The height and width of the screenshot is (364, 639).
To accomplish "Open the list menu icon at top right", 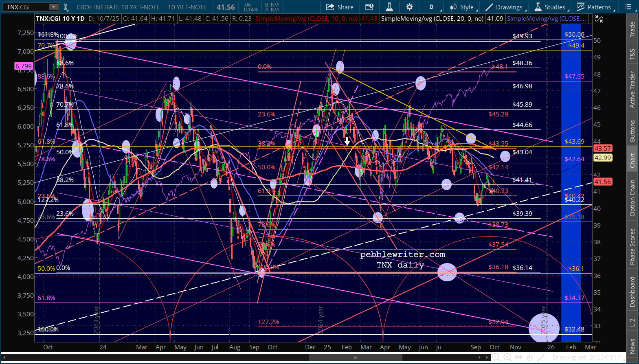I will coord(628,7).
